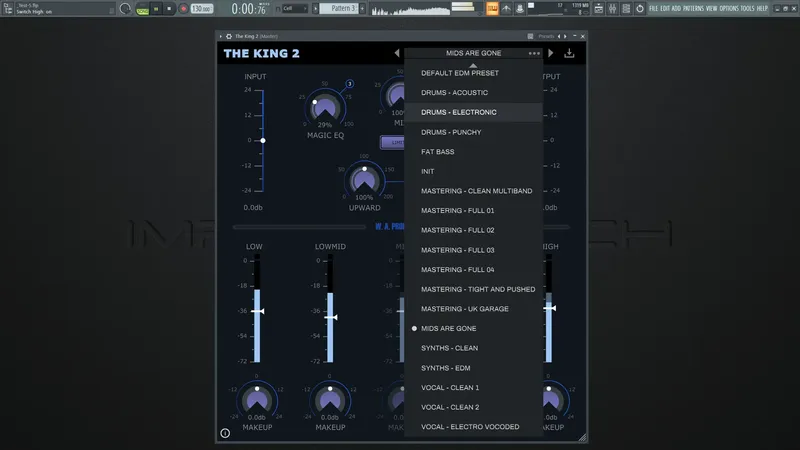Click the detached-window icon left of Presets

(530, 36)
